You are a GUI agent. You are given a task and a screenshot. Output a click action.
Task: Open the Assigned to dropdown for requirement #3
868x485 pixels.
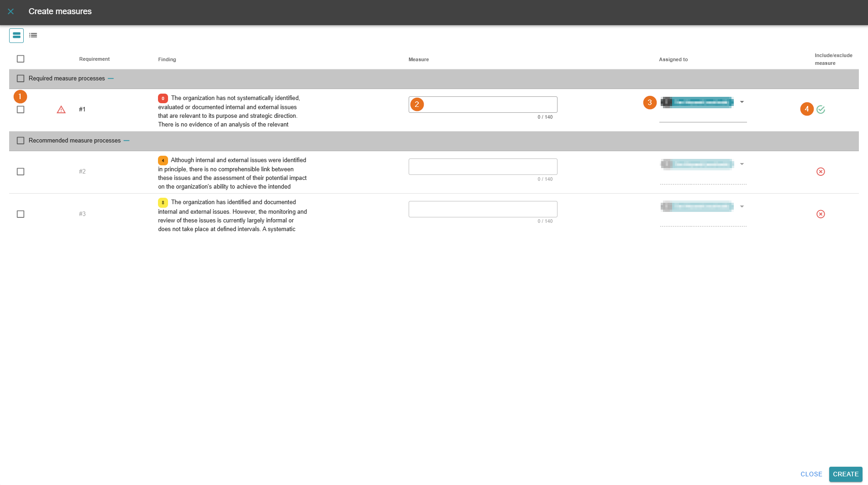click(742, 207)
